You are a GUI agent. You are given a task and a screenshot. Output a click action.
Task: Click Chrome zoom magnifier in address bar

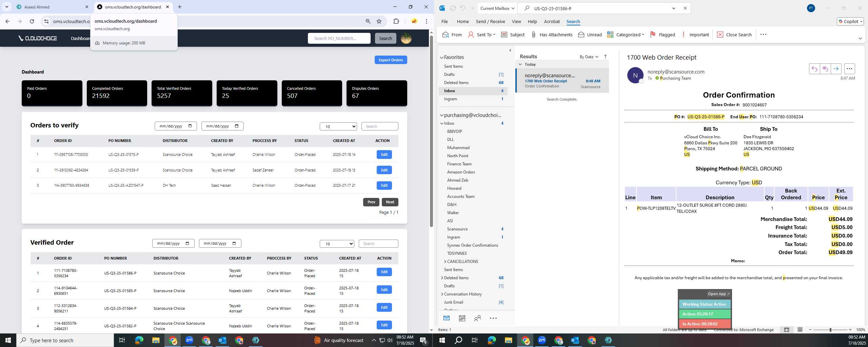[x=368, y=21]
